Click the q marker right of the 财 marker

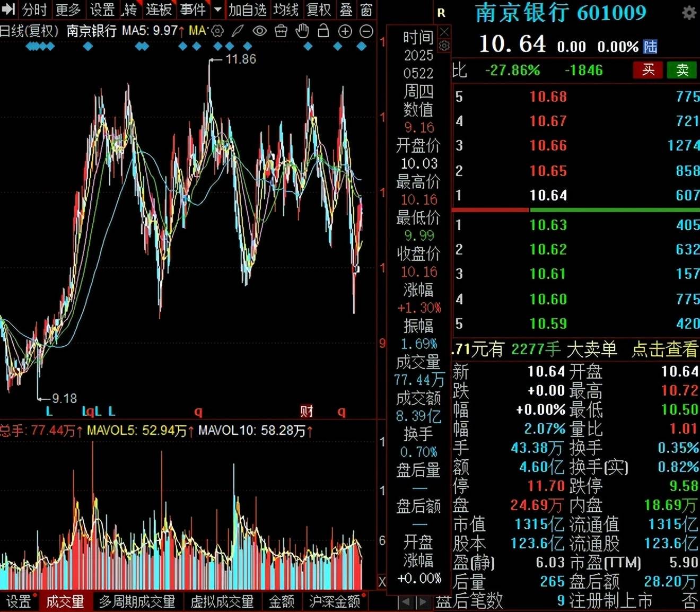(x=342, y=412)
